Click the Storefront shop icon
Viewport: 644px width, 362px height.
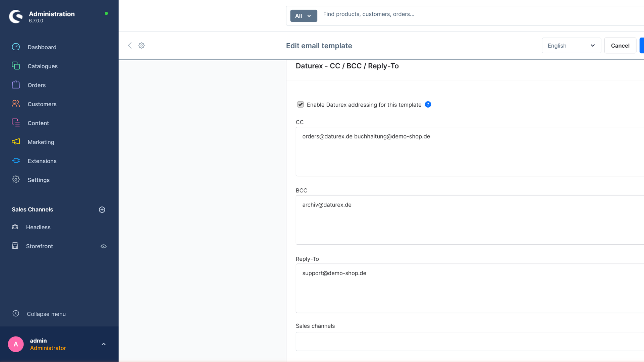pos(15,246)
